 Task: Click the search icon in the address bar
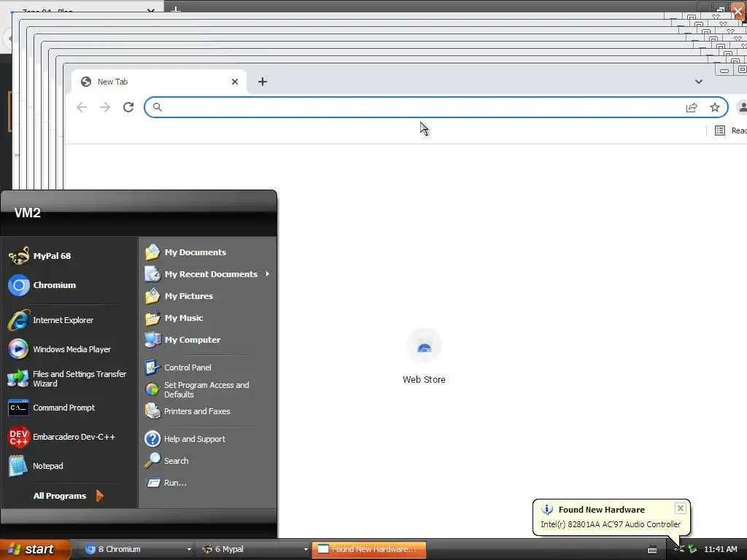point(158,107)
